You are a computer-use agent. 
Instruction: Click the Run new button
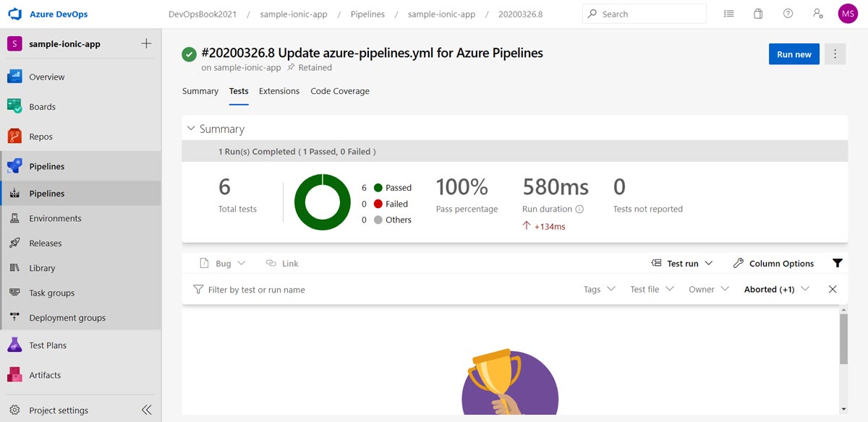[793, 53]
